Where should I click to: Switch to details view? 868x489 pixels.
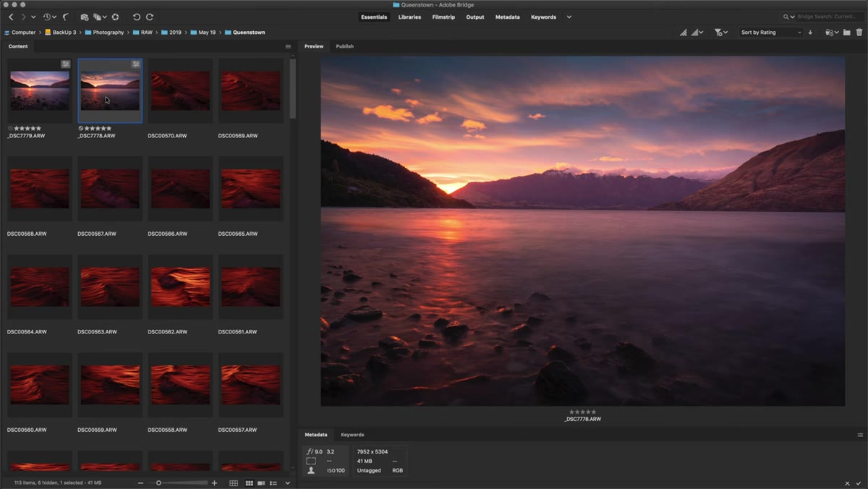(261, 482)
